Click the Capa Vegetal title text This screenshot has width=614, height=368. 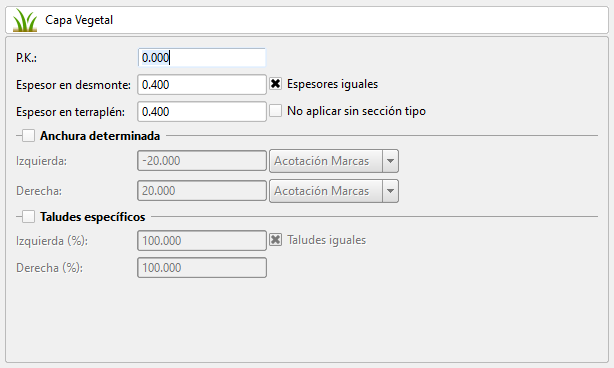coord(79,20)
